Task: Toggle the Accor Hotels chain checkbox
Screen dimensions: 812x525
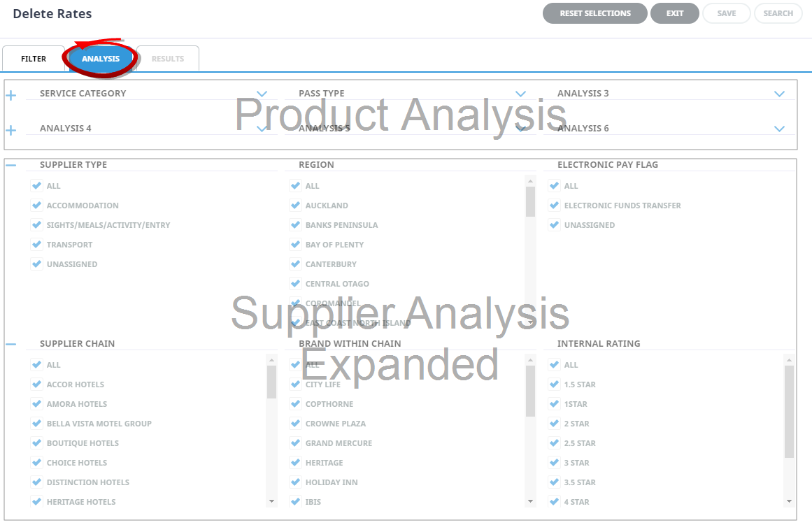Action: 36,384
